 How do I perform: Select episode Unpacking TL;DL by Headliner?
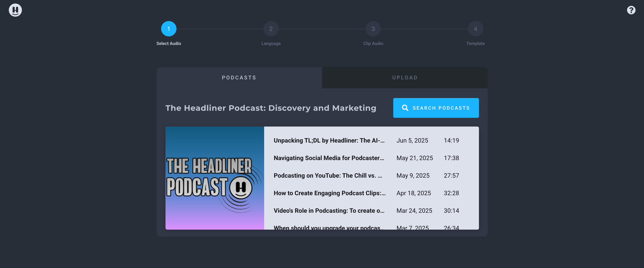click(x=329, y=140)
